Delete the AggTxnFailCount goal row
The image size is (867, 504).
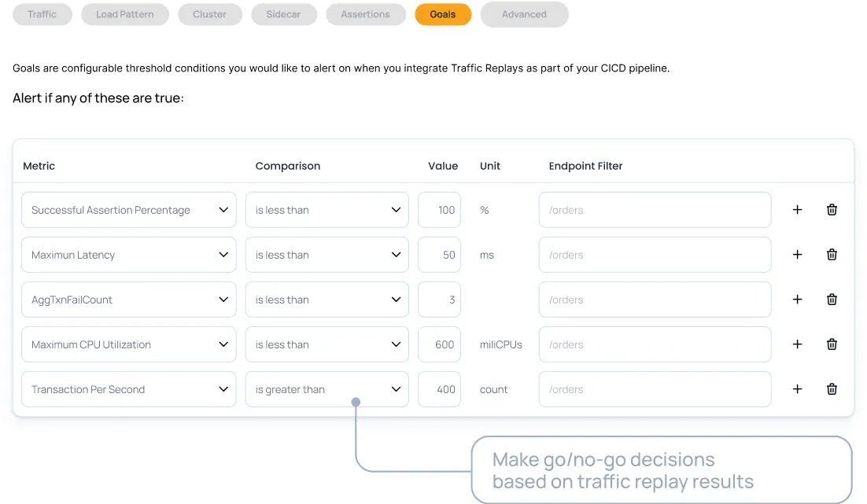(x=832, y=300)
